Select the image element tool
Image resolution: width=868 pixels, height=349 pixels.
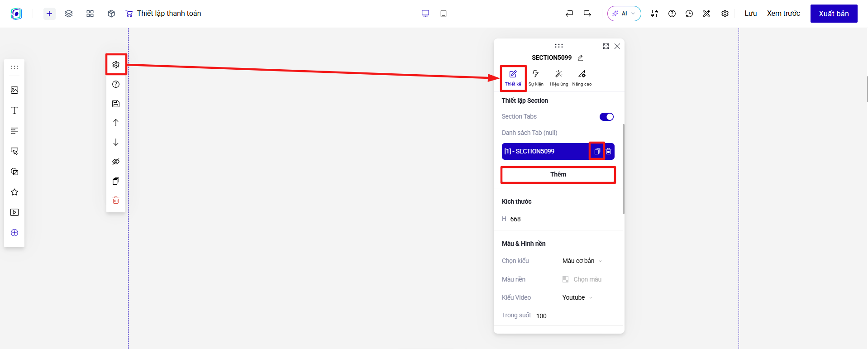coord(14,90)
